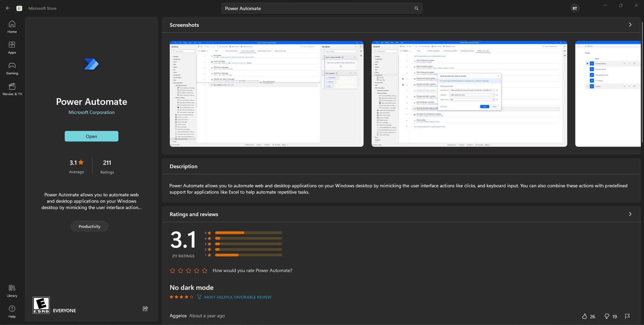Open the Power Automate app
The height and width of the screenshot is (325, 644).
tap(91, 136)
